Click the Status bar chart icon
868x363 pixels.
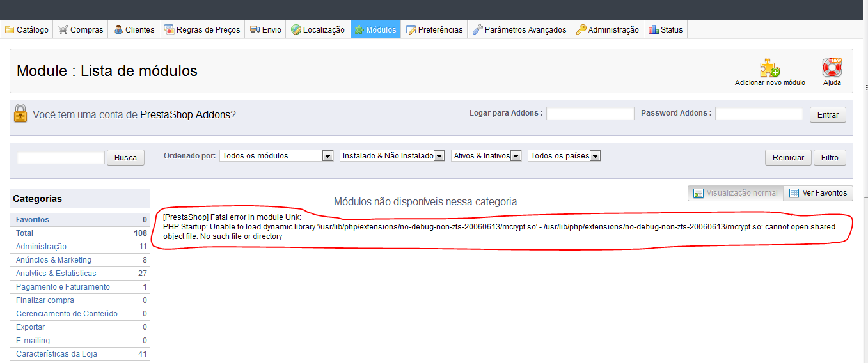click(x=653, y=29)
